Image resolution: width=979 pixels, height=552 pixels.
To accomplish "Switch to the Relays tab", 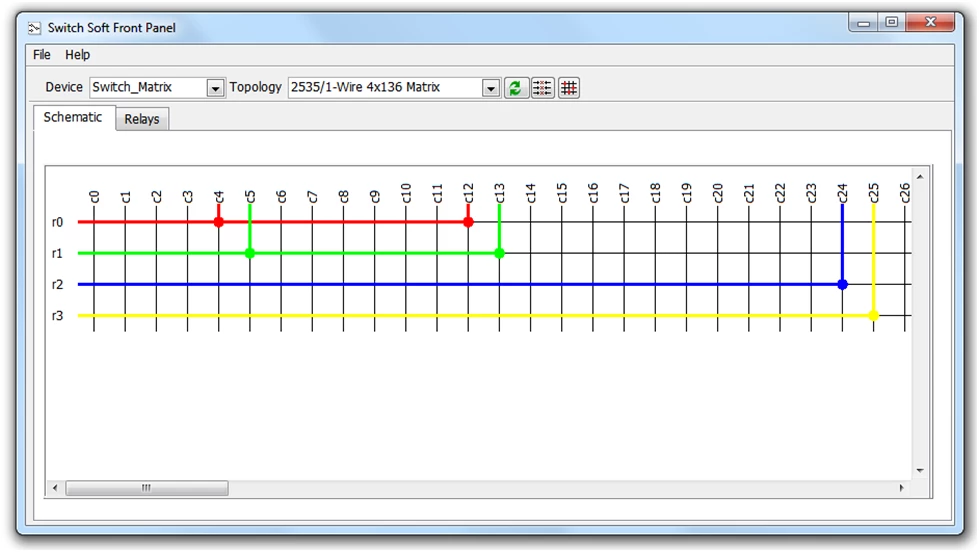I will (142, 119).
